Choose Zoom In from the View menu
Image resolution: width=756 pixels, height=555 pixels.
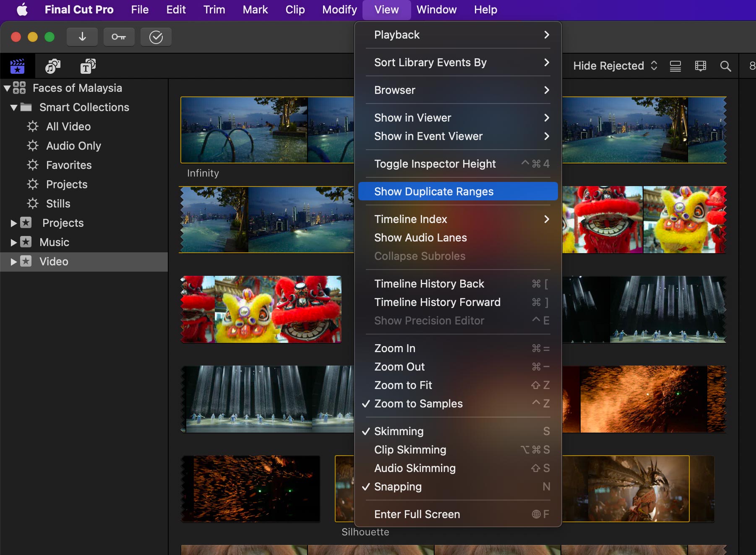tap(458, 348)
